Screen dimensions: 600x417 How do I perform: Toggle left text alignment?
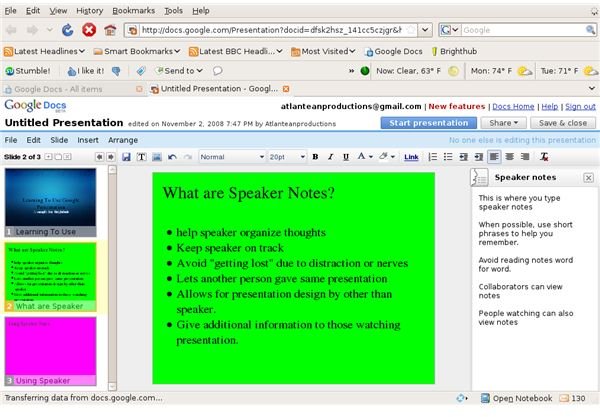(x=494, y=157)
